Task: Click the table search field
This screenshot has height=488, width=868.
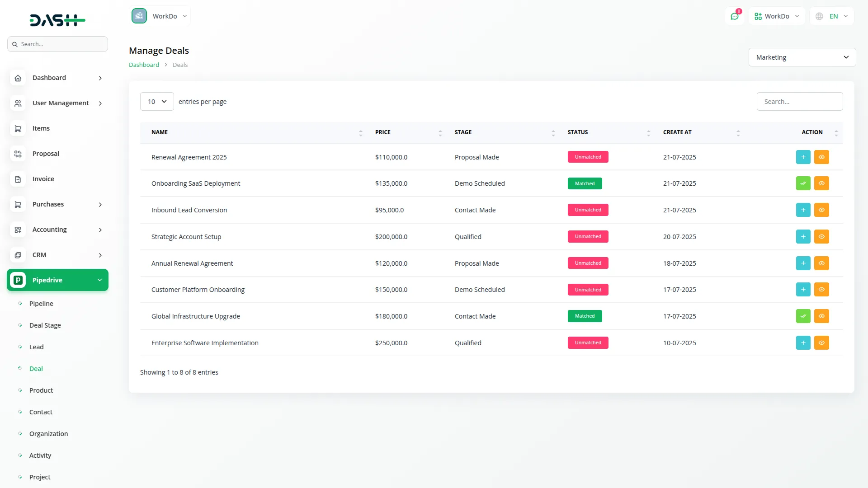Action: (800, 101)
